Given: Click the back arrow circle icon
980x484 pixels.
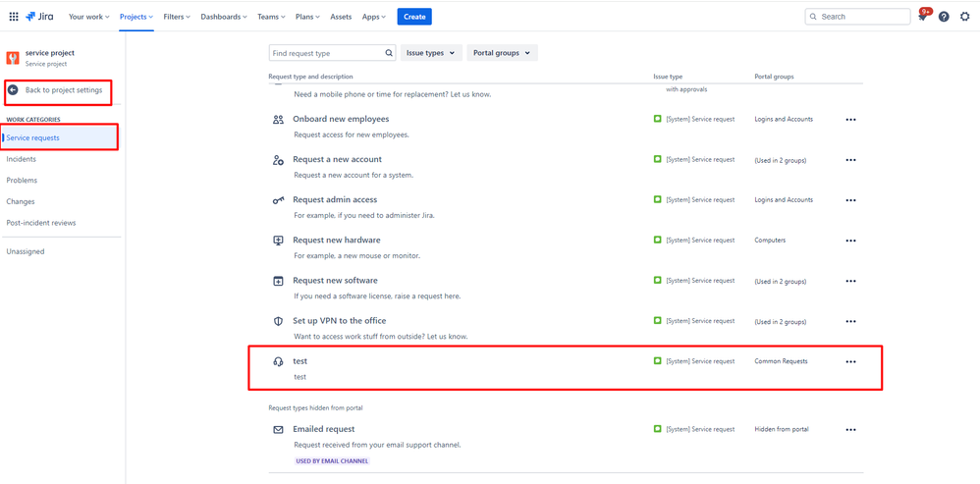Looking at the screenshot, I should click(x=13, y=90).
